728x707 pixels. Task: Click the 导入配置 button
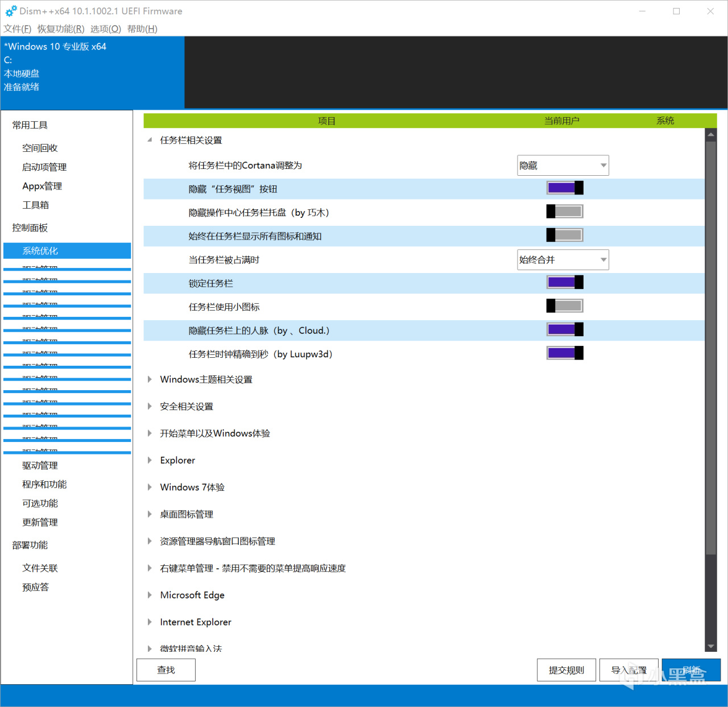click(x=629, y=670)
